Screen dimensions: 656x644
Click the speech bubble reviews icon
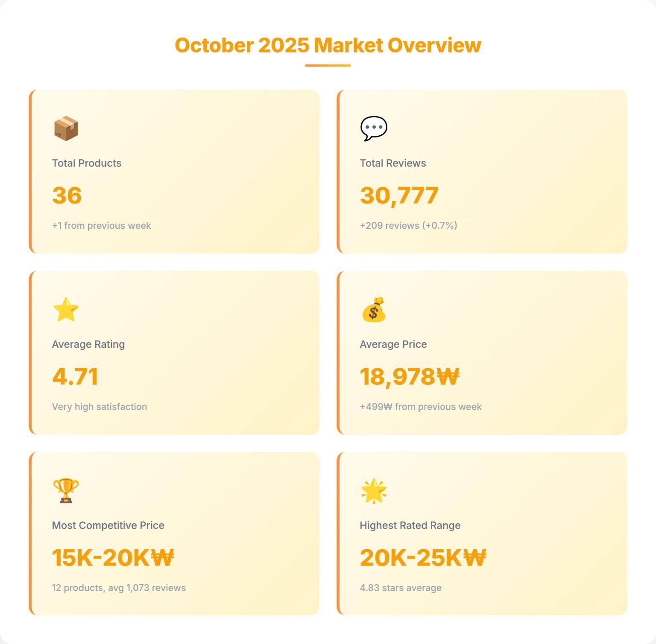[374, 128]
